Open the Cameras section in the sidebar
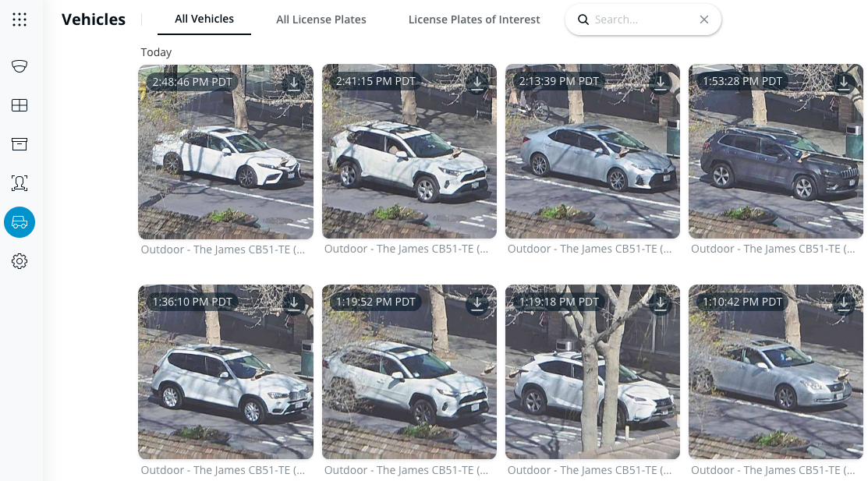This screenshot has height=481, width=868. coord(19,66)
